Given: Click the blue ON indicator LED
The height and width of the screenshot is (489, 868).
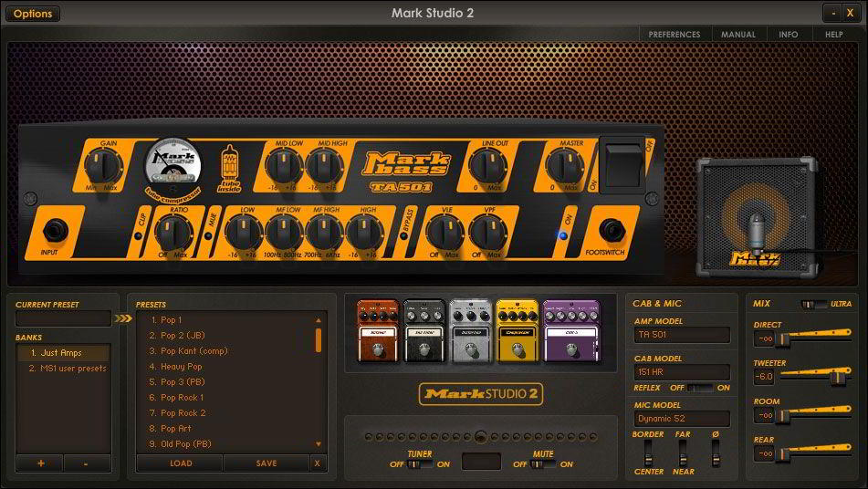Looking at the screenshot, I should pos(563,235).
